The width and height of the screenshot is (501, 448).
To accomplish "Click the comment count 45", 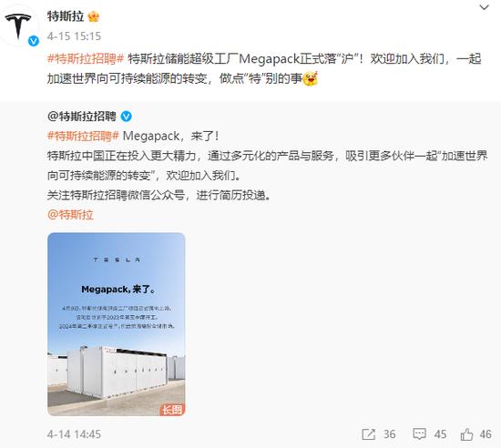I will (440, 434).
